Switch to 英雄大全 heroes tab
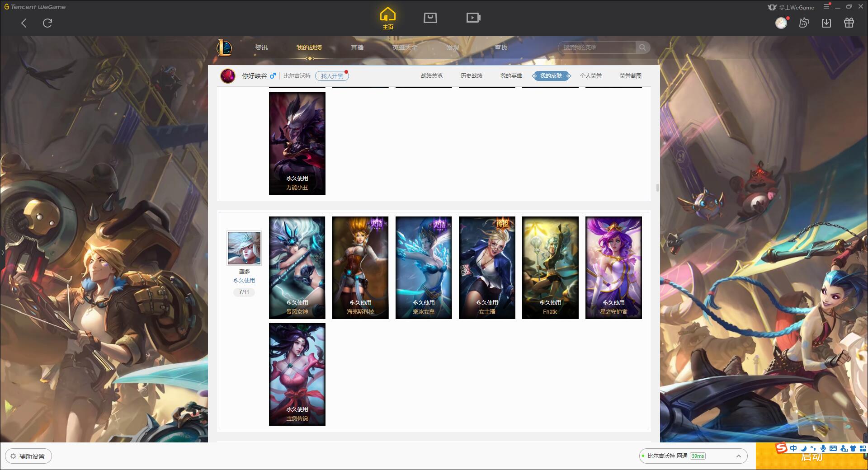 (x=405, y=47)
